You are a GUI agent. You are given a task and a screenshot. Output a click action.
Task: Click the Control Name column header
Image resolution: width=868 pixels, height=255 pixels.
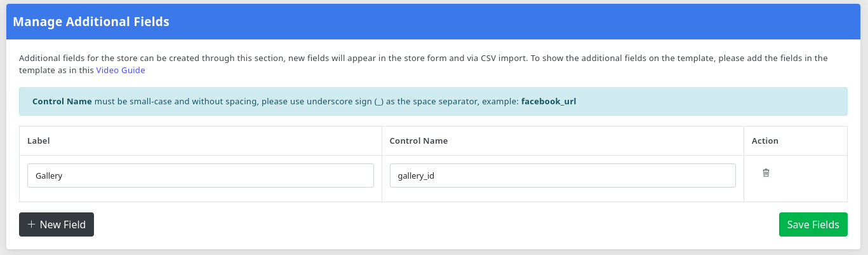click(x=418, y=141)
